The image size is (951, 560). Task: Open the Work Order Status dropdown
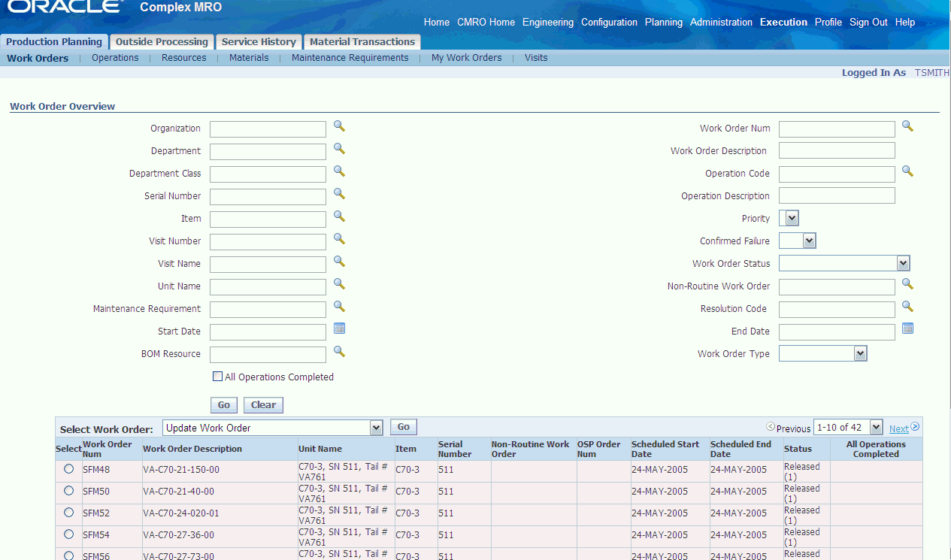click(845, 263)
